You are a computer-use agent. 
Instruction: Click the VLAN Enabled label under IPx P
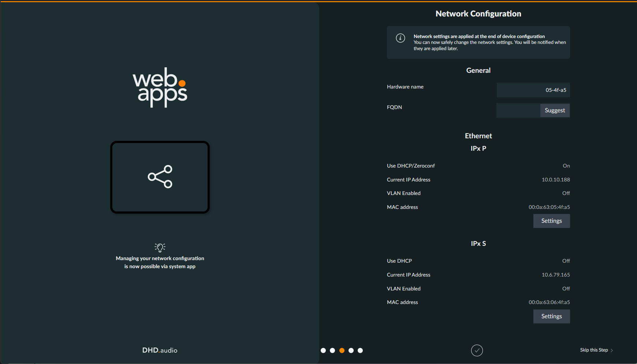click(x=404, y=193)
